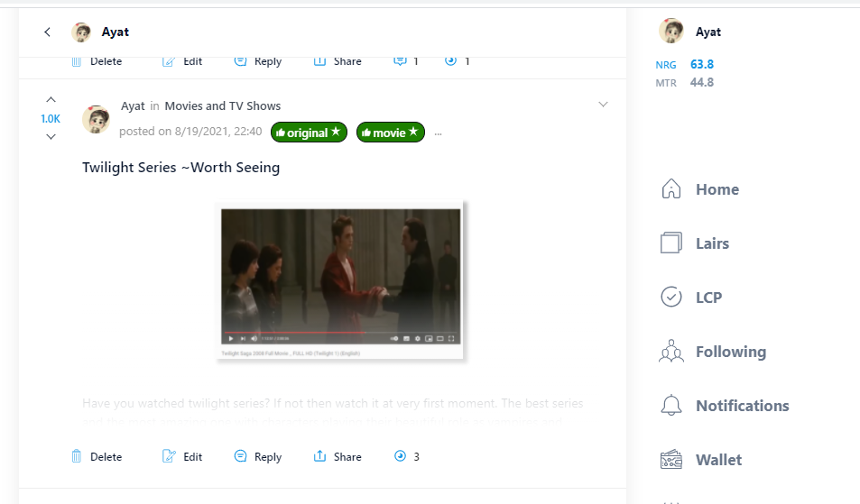Open the Wallet sidebar item
The image size is (860, 504).
point(701,459)
